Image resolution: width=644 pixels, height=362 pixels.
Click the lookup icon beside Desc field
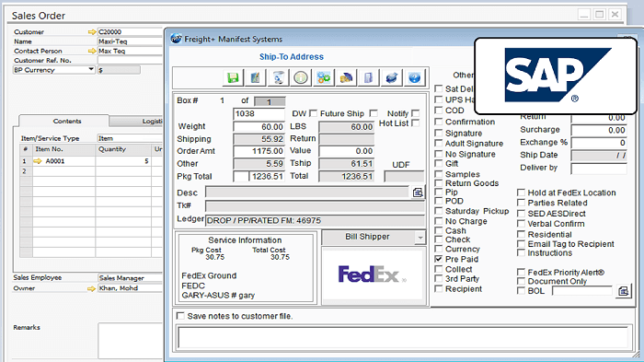click(418, 193)
